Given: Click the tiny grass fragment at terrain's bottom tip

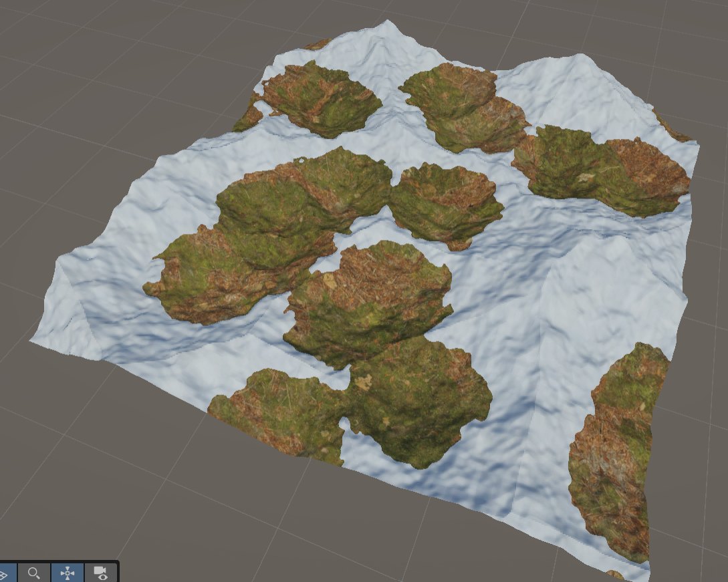Looking at the screenshot, I should (615, 575).
